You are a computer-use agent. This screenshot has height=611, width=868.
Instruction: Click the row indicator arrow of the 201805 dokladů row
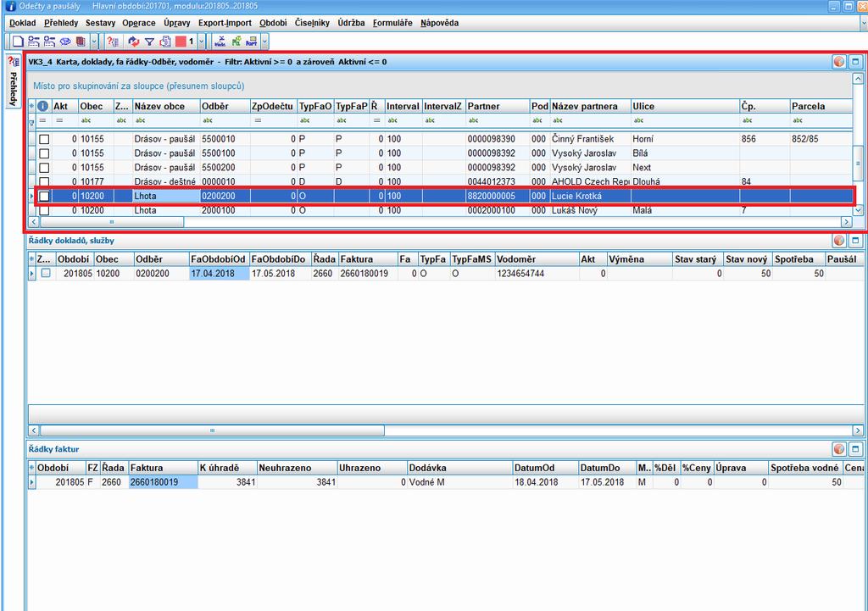click(31, 274)
